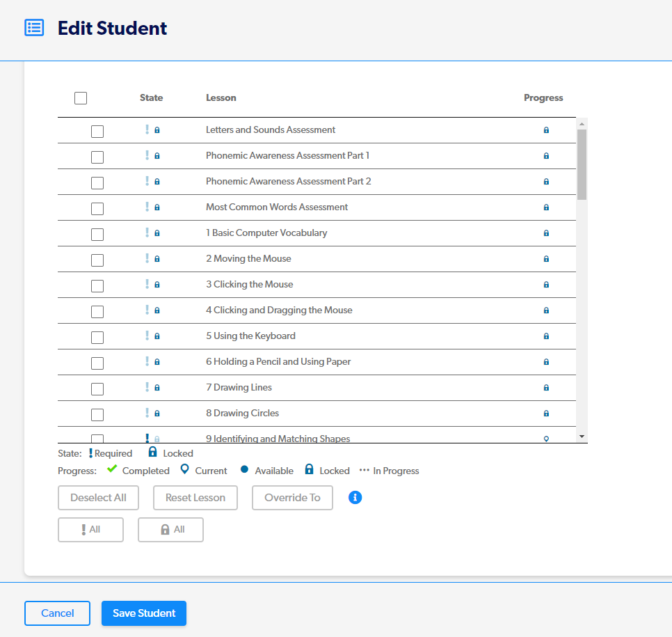Viewport: 672px width, 637px height.
Task: Click the lesson list scrollbar up arrow
Action: pos(582,123)
